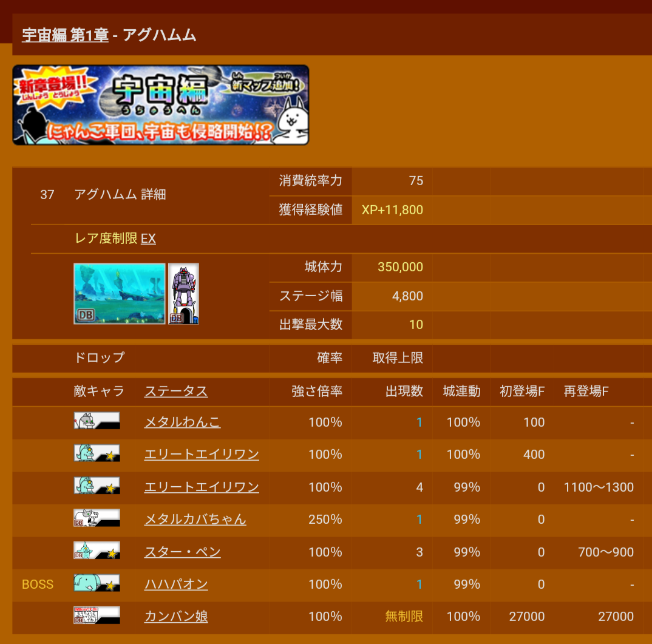Open the stage background DB thumbnail

(x=120, y=294)
